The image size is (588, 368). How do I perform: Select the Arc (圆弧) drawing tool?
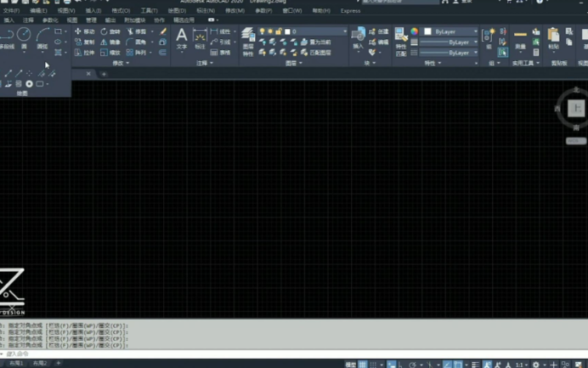(42, 37)
